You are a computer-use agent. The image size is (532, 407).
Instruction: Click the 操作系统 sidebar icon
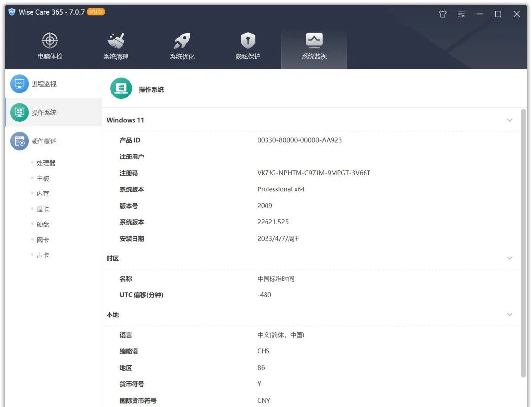(x=19, y=112)
